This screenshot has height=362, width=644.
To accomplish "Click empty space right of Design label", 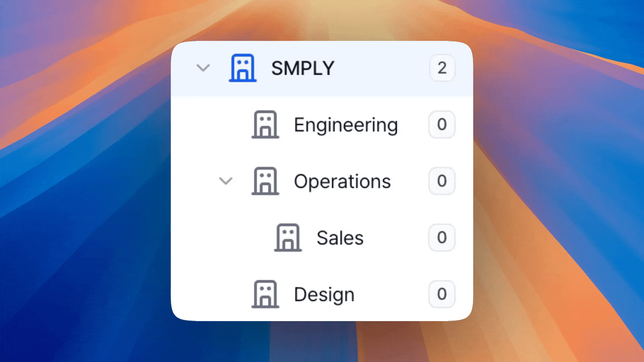I will (391, 295).
